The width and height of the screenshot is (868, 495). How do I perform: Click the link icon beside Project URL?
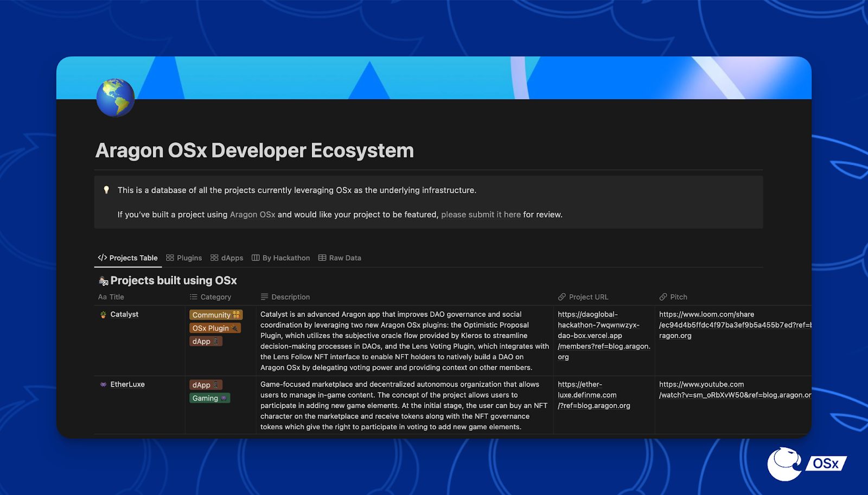(x=561, y=297)
